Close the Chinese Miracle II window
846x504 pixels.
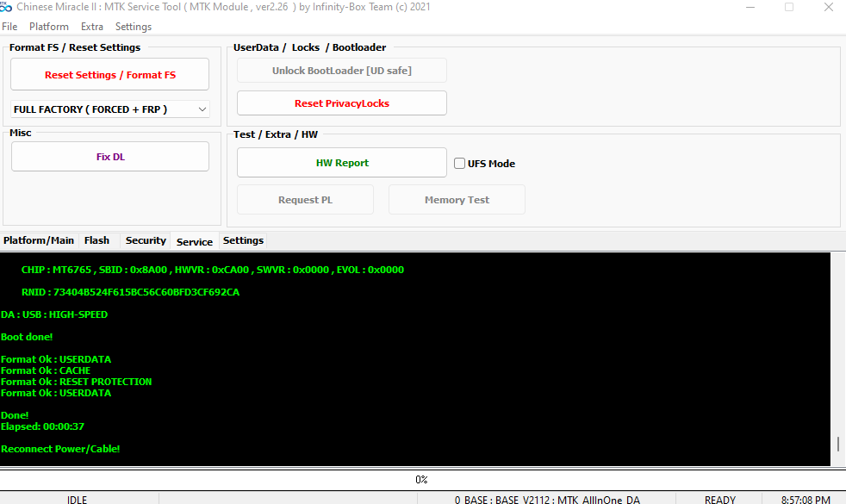pos(829,7)
